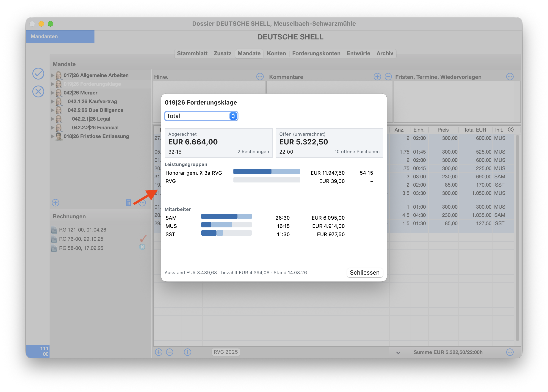
Task: Select the 042.1|26 Kaufvertrag tree row
Action: 100,101
